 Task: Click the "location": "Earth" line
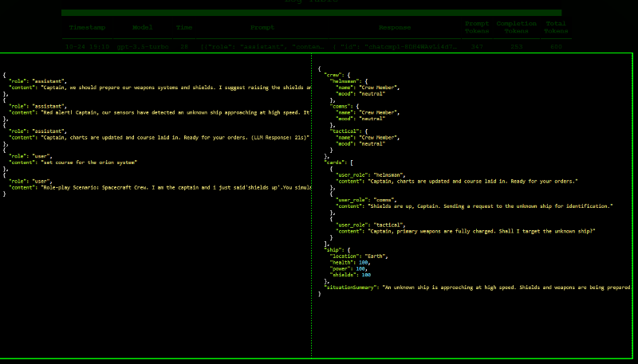(359, 256)
